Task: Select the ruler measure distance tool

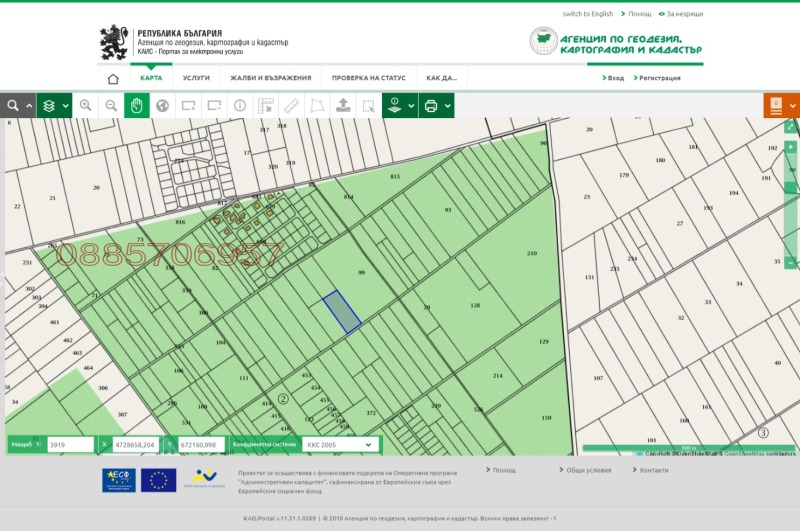Action: (x=292, y=105)
